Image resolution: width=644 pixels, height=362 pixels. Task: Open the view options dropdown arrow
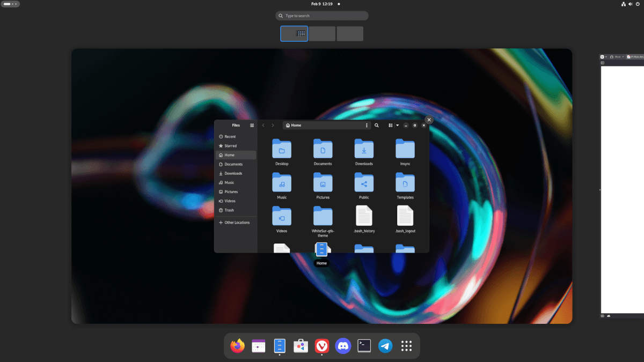[398, 125]
